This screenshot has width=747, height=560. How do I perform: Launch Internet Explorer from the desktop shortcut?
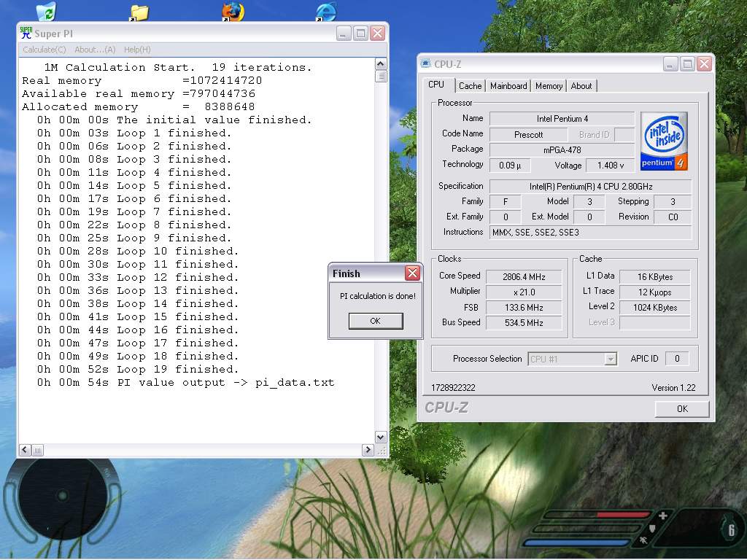[x=326, y=12]
